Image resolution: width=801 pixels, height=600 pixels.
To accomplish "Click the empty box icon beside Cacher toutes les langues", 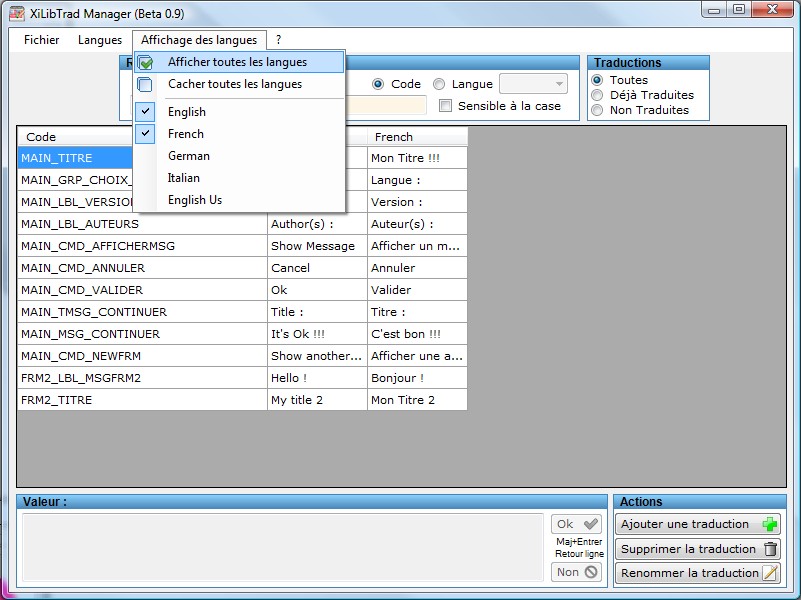I will (145, 84).
